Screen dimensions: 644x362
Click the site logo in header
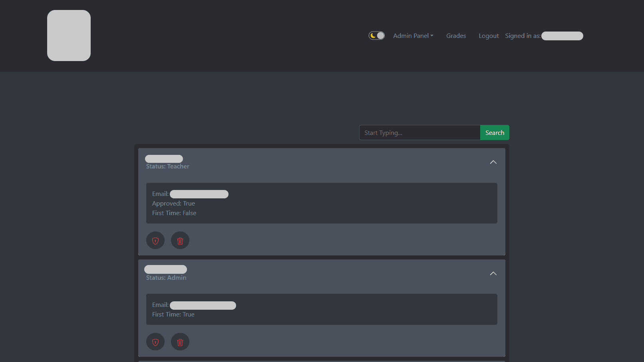point(69,36)
